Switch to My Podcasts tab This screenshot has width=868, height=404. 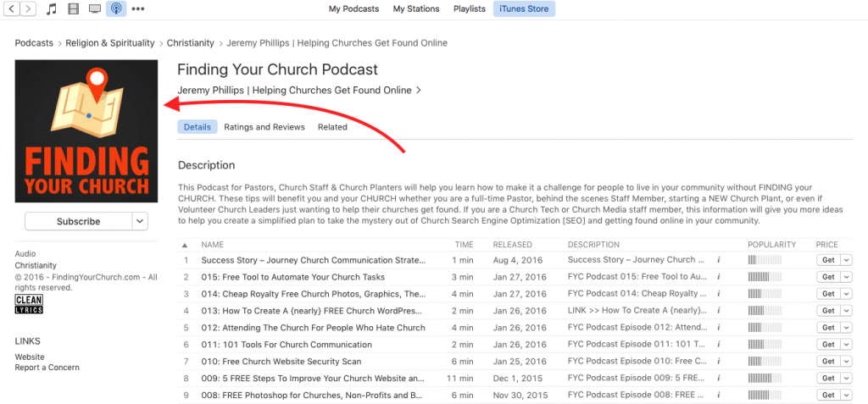click(353, 8)
